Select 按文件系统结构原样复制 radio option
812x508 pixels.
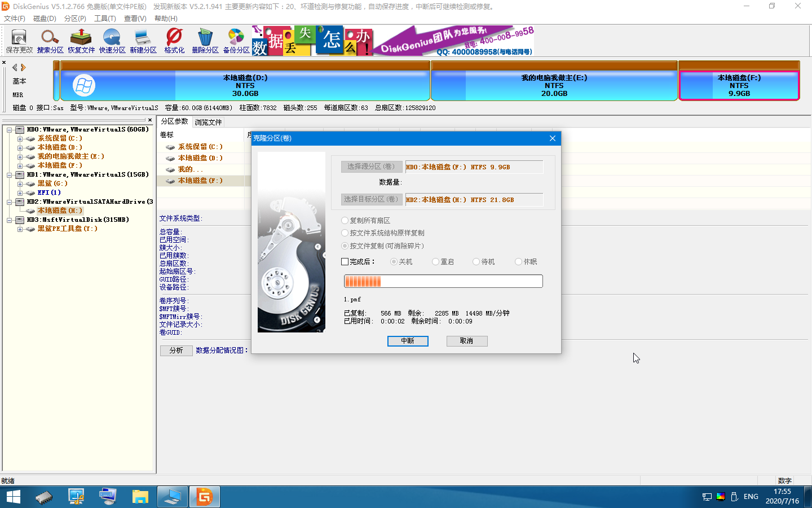tap(383, 233)
